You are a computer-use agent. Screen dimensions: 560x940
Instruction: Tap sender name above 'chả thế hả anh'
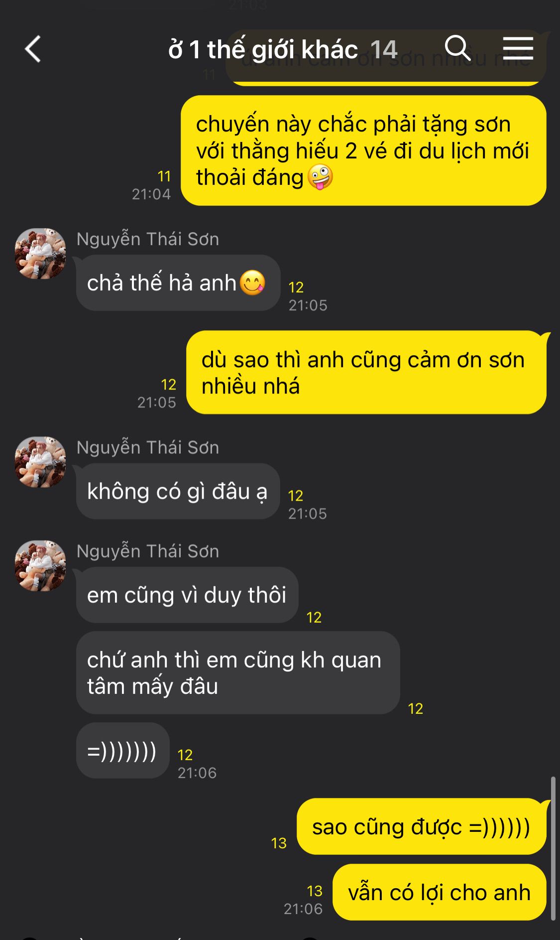148,239
